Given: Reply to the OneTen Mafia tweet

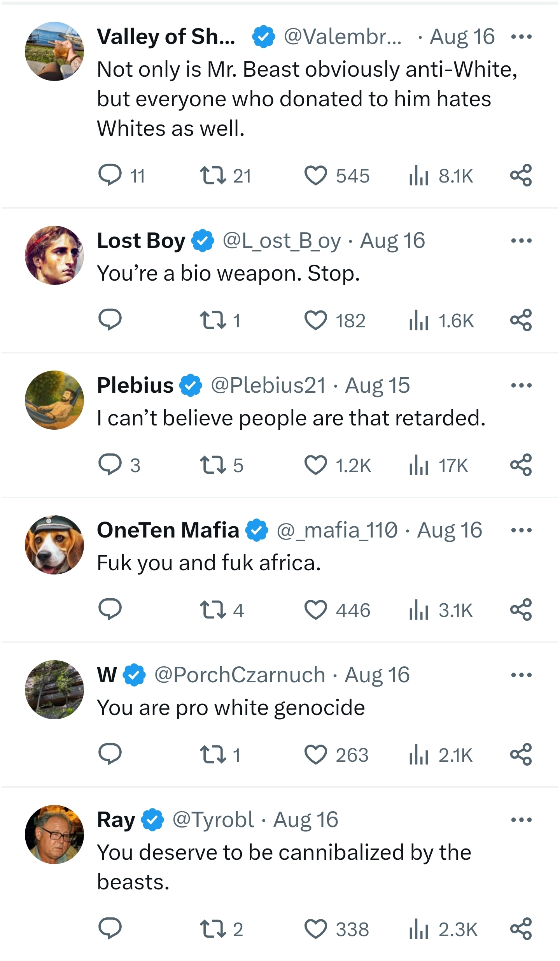Looking at the screenshot, I should (x=110, y=610).
